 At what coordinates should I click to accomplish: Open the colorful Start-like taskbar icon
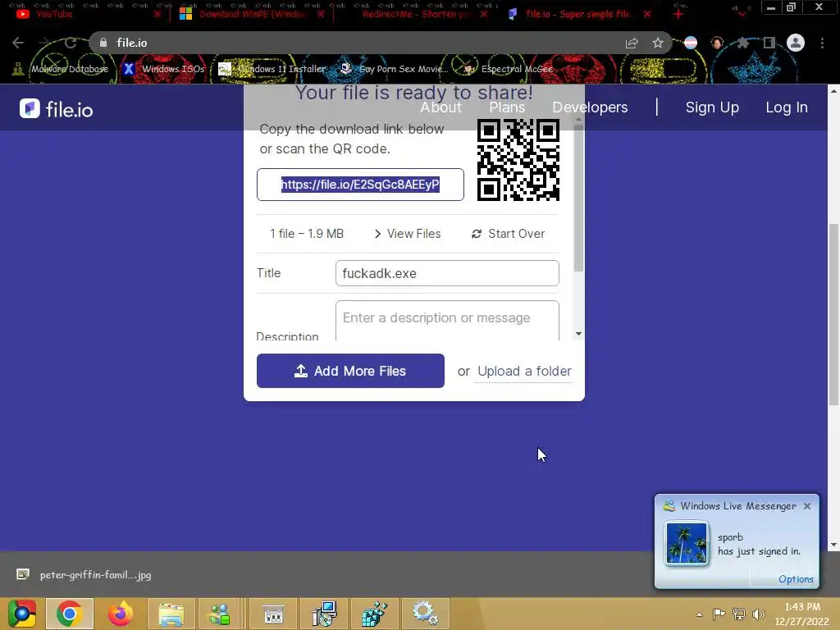pos(22,614)
